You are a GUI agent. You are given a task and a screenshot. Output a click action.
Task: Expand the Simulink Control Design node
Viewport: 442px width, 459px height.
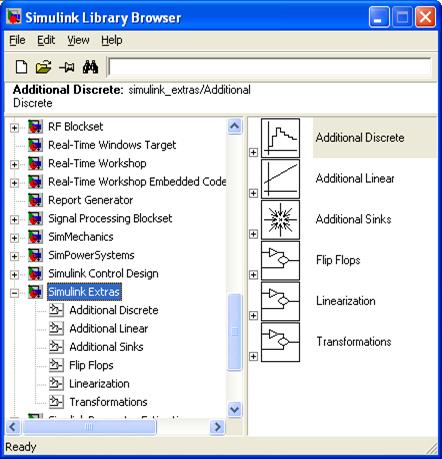14,275
